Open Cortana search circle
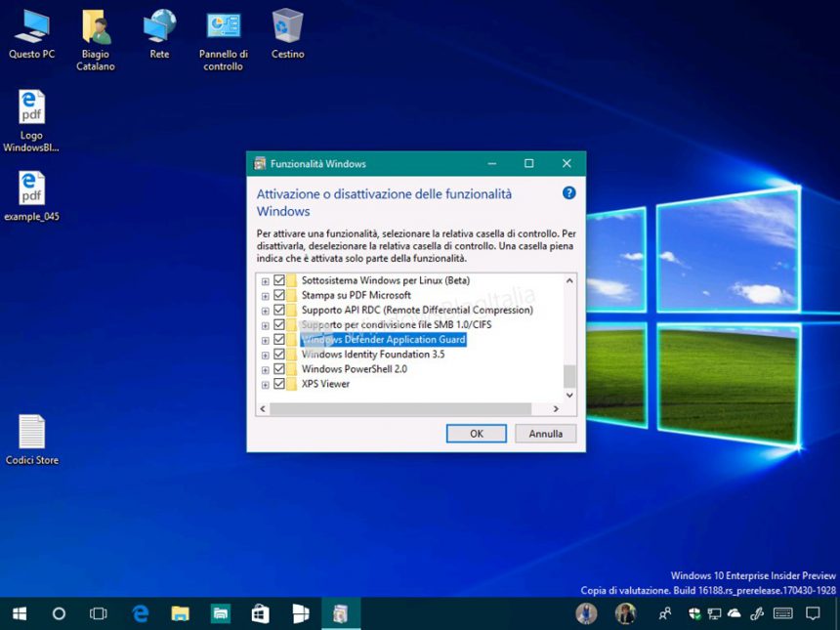 tap(59, 613)
